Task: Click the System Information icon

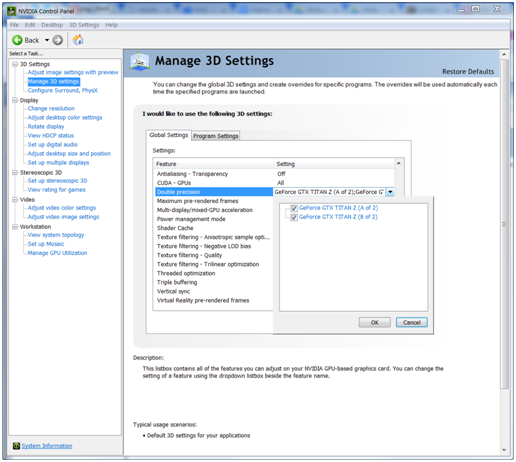Action: point(16,446)
